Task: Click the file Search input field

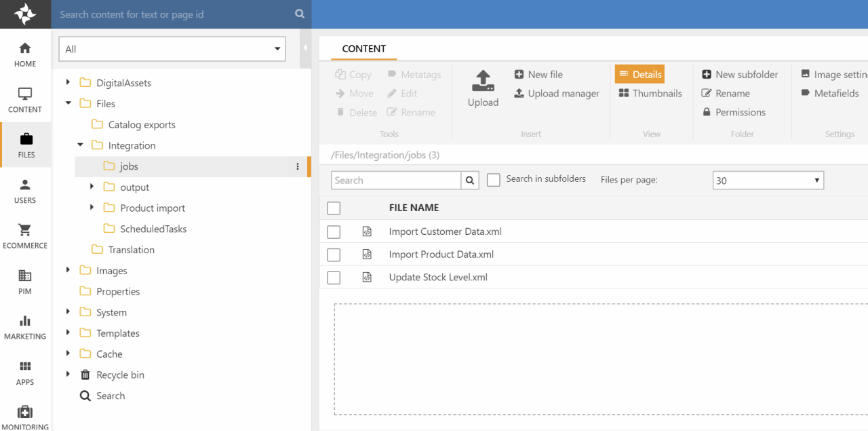Action: point(396,181)
